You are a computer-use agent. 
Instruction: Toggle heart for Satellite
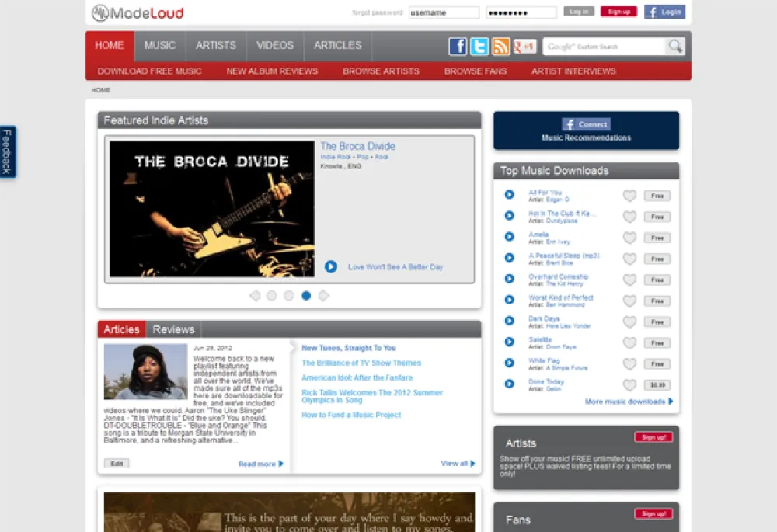click(x=629, y=342)
